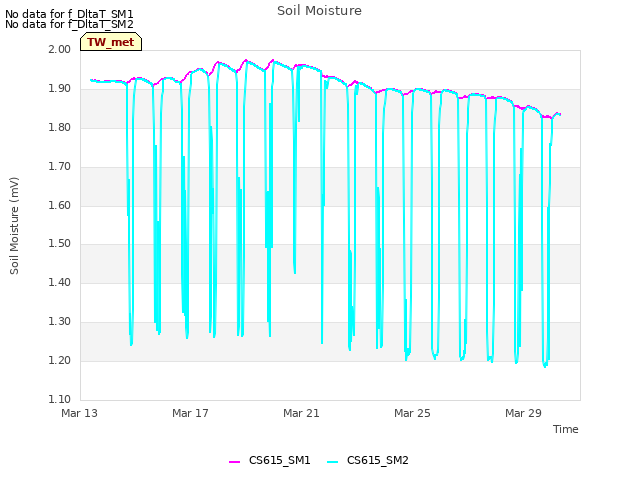The width and height of the screenshot is (640, 480).
Task: Click the Mar 13 x-axis tick label
Action: (80, 413)
